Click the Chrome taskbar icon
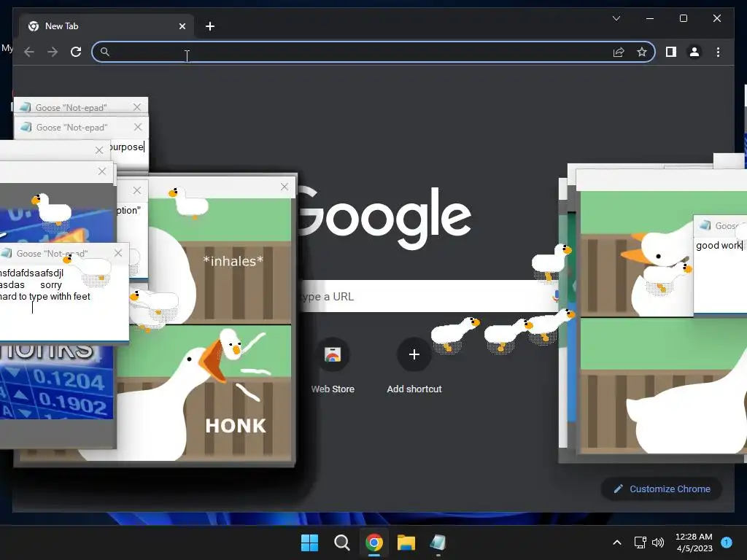The width and height of the screenshot is (747, 560). pos(374,542)
